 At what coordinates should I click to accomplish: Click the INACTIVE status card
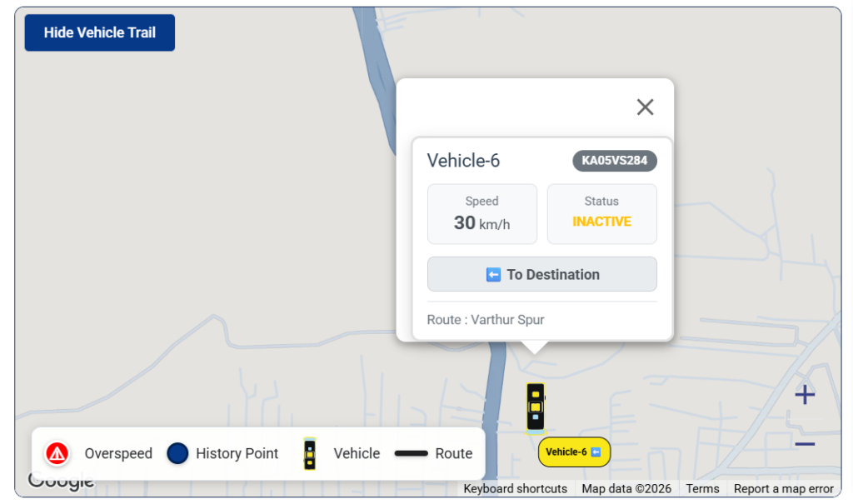coord(601,214)
